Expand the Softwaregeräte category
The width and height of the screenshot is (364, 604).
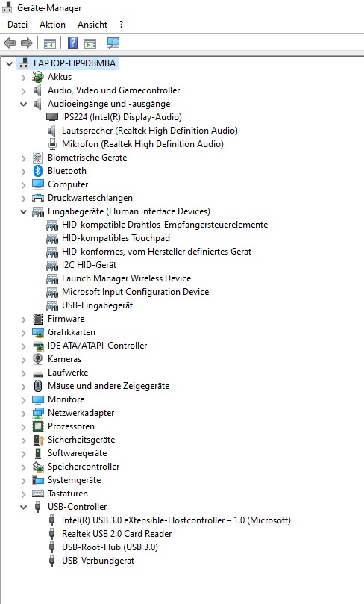click(23, 453)
